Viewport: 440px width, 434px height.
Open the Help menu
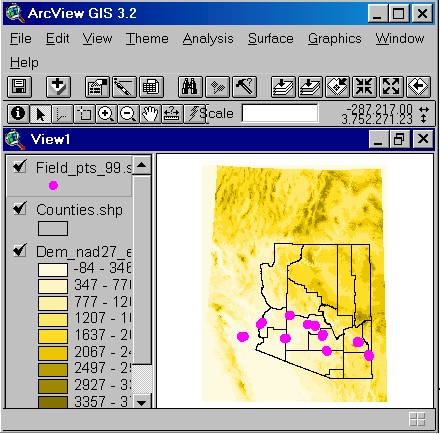coord(24,63)
